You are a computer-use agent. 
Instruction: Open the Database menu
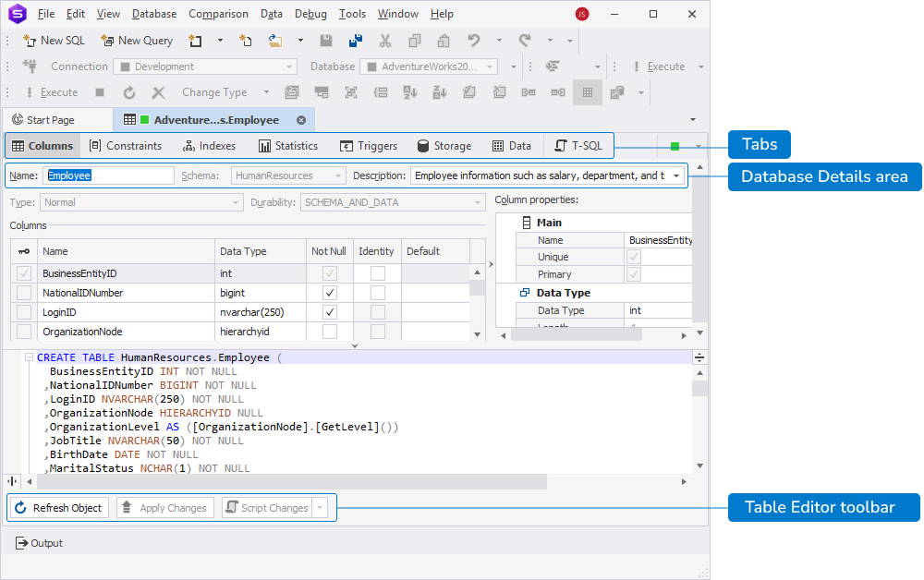click(x=153, y=14)
